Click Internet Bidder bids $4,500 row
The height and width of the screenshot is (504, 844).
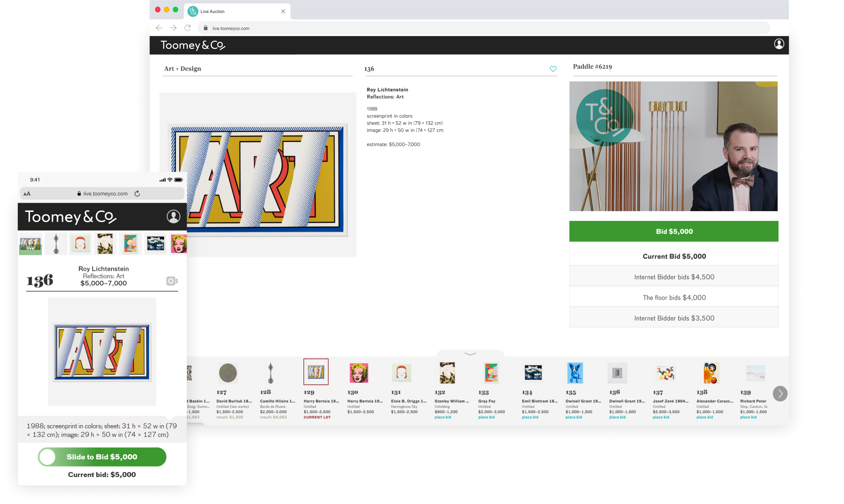click(x=673, y=277)
